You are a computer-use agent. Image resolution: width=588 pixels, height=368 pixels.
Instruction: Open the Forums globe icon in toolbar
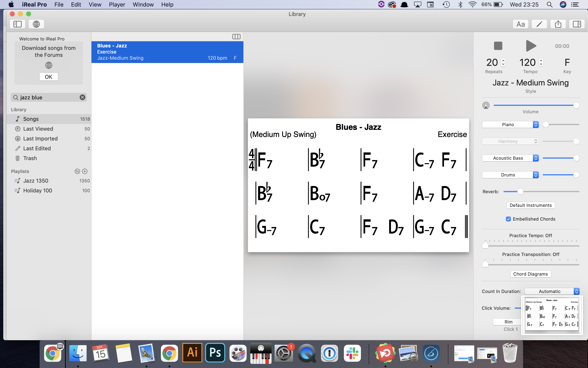(x=37, y=24)
